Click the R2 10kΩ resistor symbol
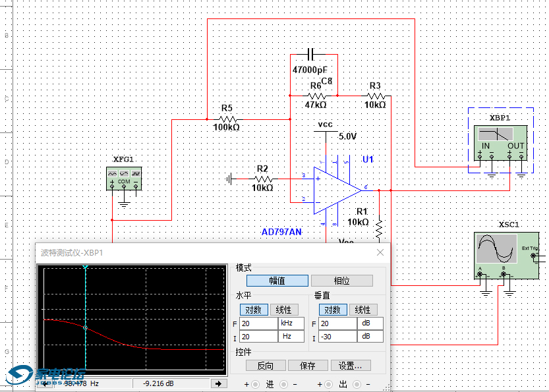 coord(263,178)
